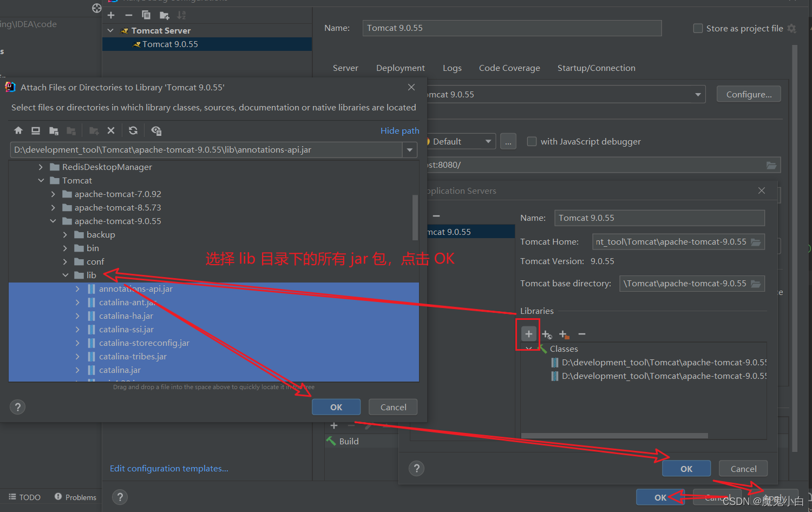The width and height of the screenshot is (812, 512).
Task: Collapse the apache-tomcat-9.0.55 folder
Action: pos(53,221)
